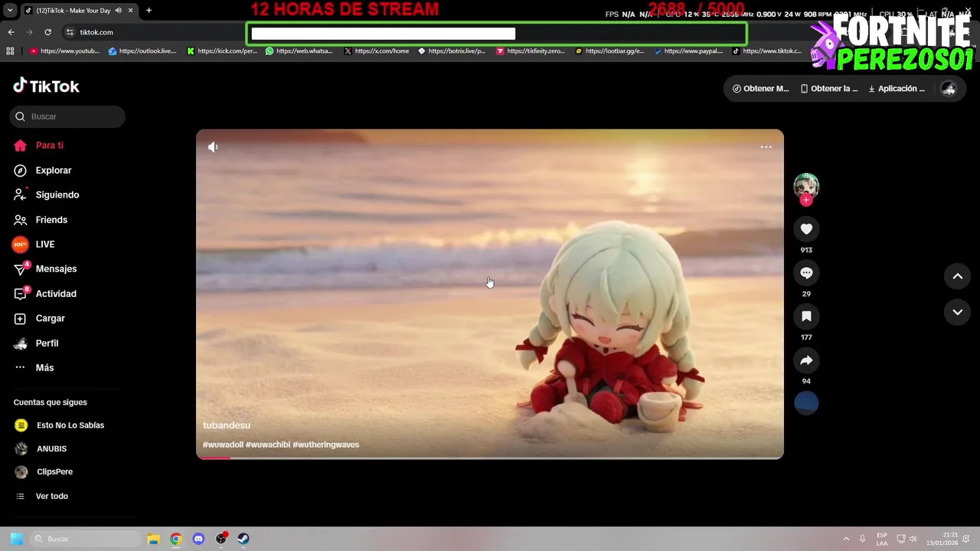
Task: Open the creator avatar beside the video
Action: (806, 185)
